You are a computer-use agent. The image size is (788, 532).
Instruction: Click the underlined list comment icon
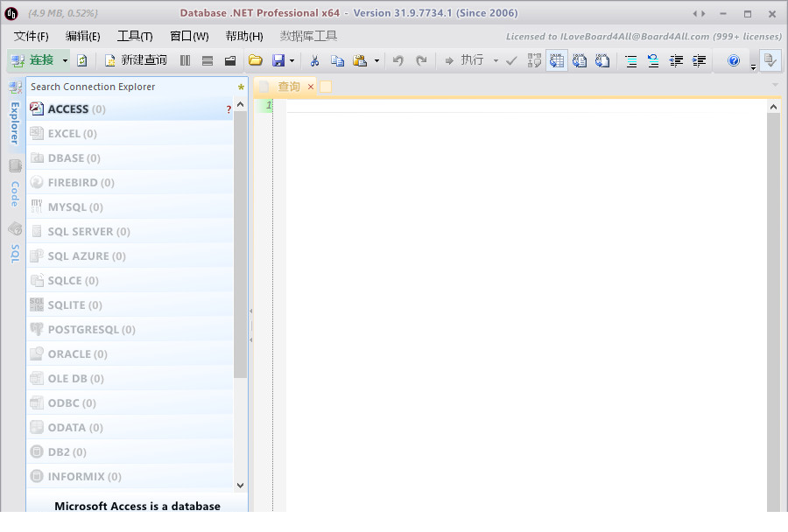(653, 61)
